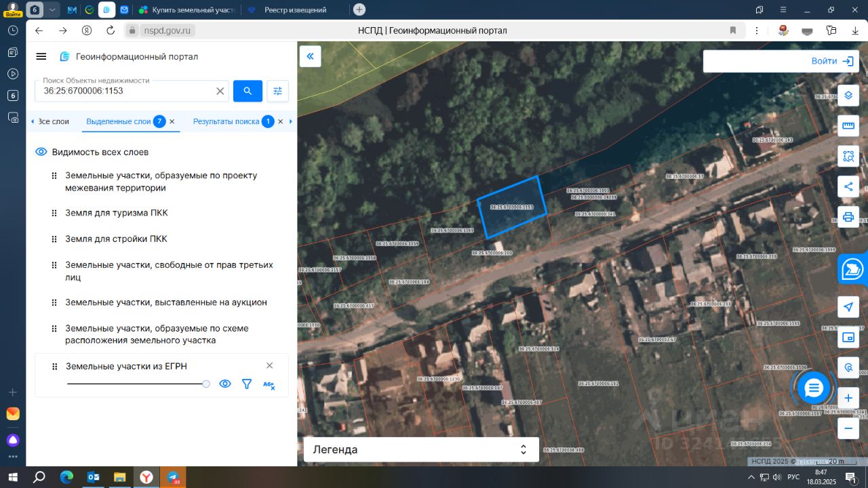Go back in browser history
Viewport: 868px width, 488px height.
pos(39,30)
